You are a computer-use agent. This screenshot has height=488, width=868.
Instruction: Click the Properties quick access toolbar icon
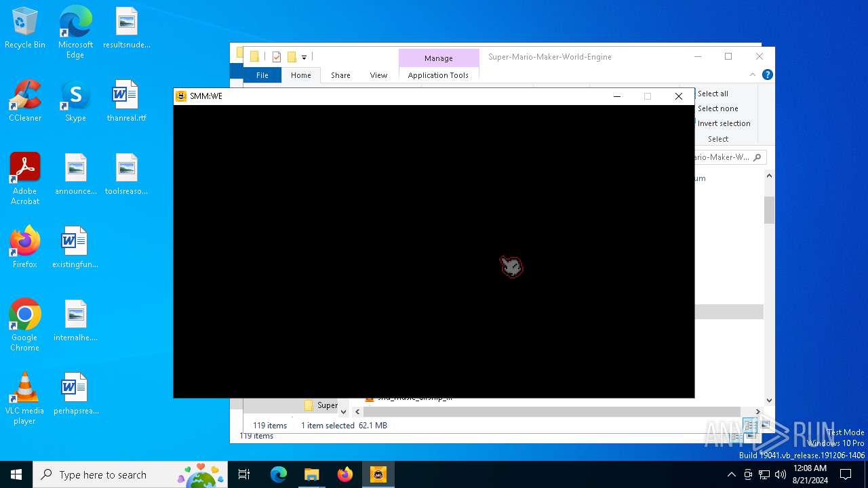277,57
